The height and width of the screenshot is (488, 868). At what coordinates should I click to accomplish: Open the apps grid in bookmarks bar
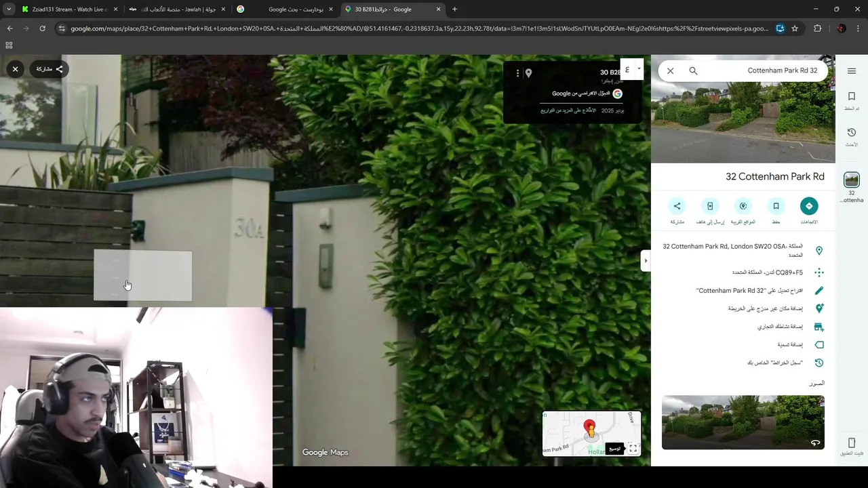9,45
